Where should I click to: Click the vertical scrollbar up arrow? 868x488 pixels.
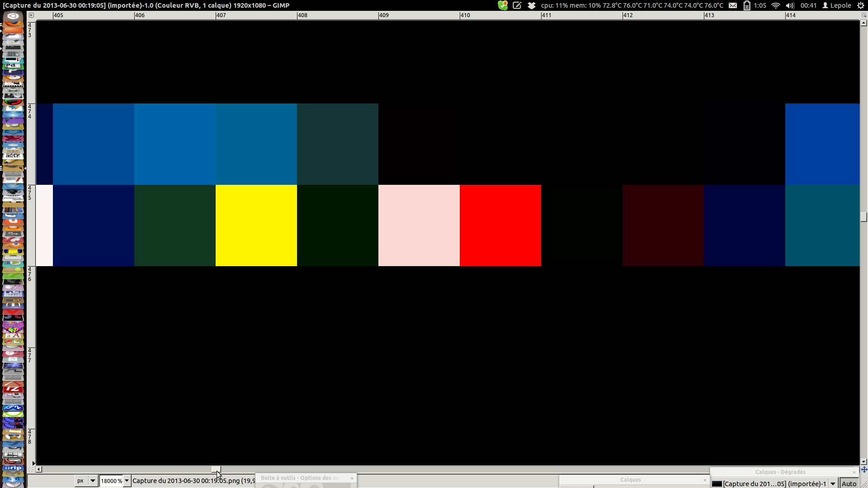click(864, 23)
